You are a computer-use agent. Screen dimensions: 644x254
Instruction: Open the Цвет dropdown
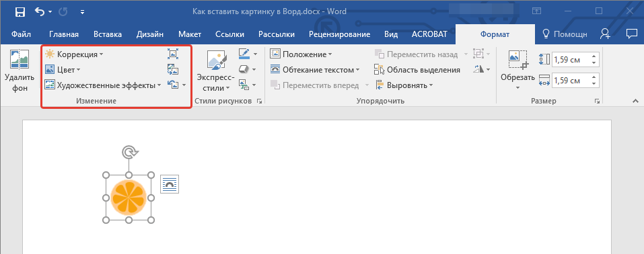[63, 70]
